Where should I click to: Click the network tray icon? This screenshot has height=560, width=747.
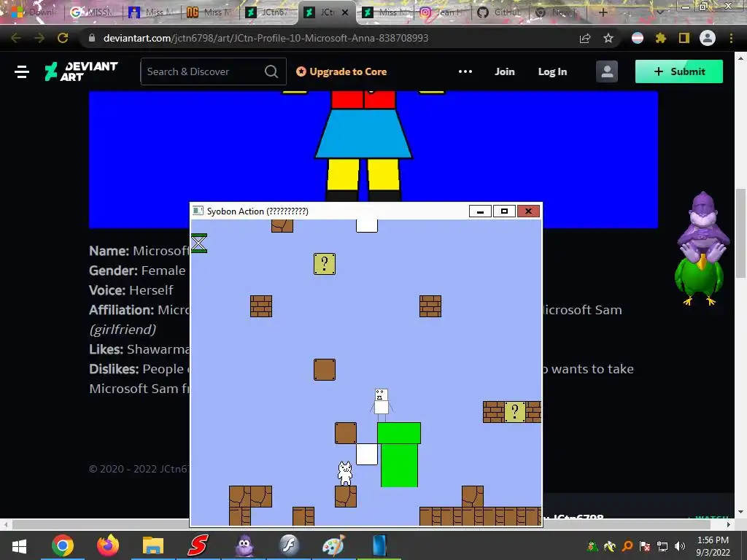[662, 545]
